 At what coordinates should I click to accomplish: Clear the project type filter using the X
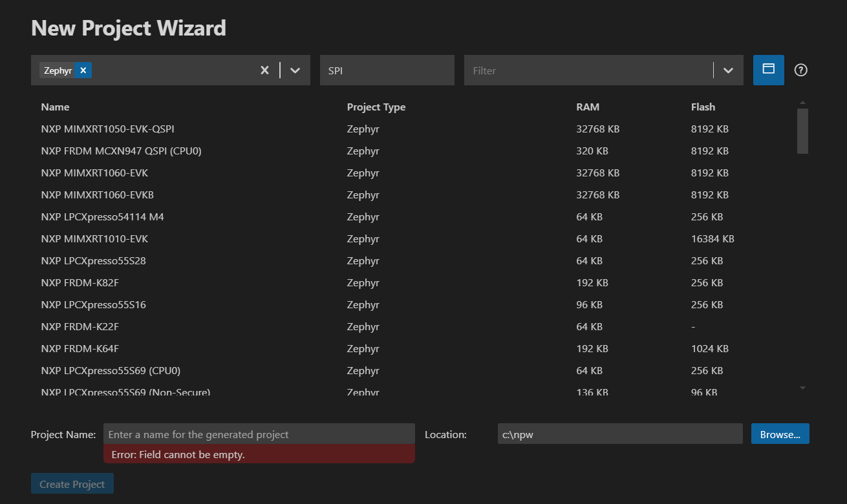(x=264, y=70)
